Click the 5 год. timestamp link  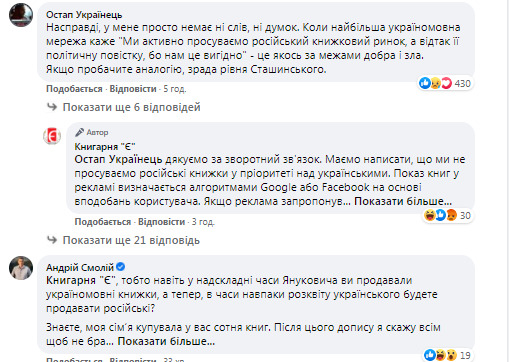175,89
